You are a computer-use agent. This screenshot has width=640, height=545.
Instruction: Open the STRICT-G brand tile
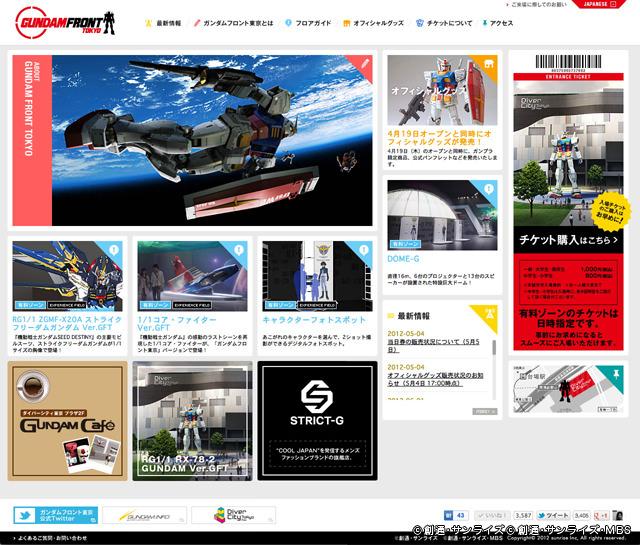pyautogui.click(x=316, y=420)
